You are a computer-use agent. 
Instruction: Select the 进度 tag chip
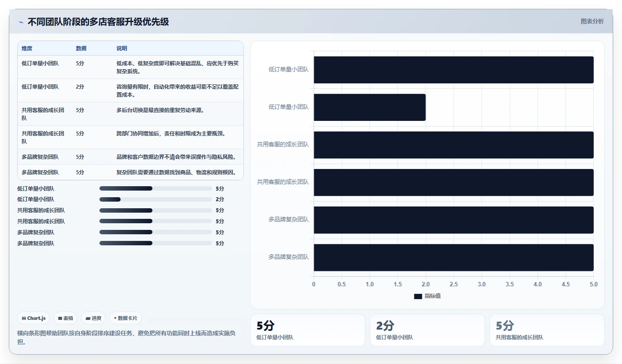(93, 318)
